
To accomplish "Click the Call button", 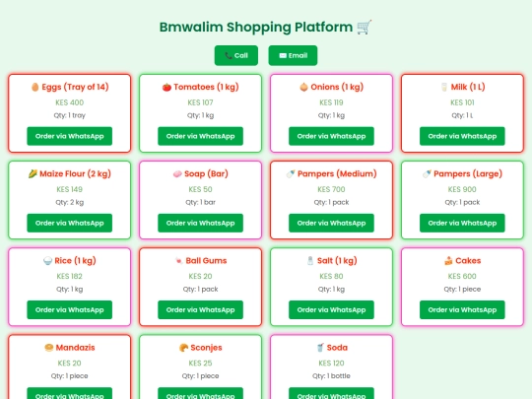I will click(236, 55).
